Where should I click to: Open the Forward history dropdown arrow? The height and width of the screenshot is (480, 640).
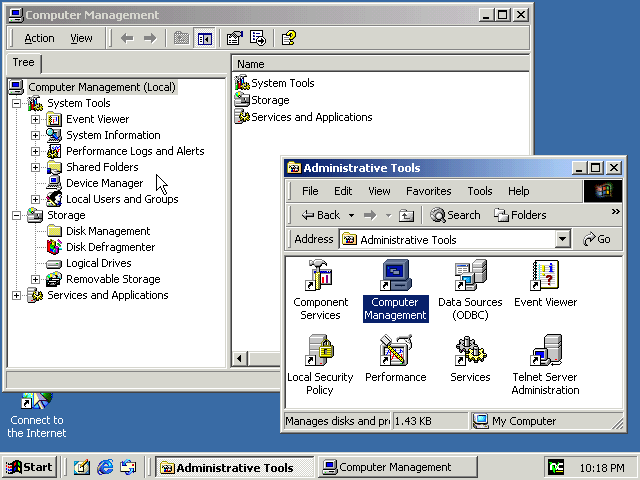388,215
